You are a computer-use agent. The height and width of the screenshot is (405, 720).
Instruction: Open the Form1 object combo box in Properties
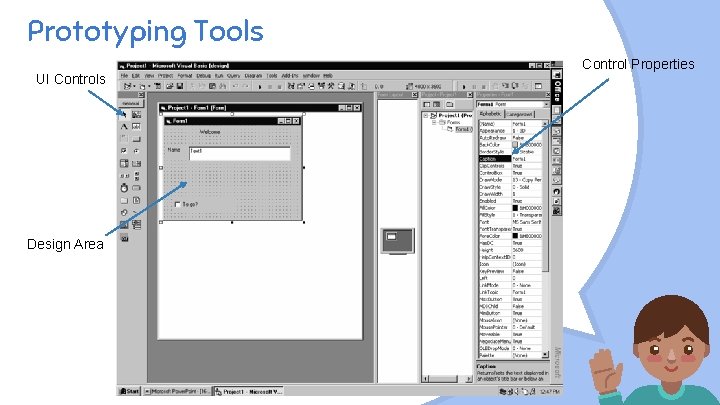tap(512, 105)
